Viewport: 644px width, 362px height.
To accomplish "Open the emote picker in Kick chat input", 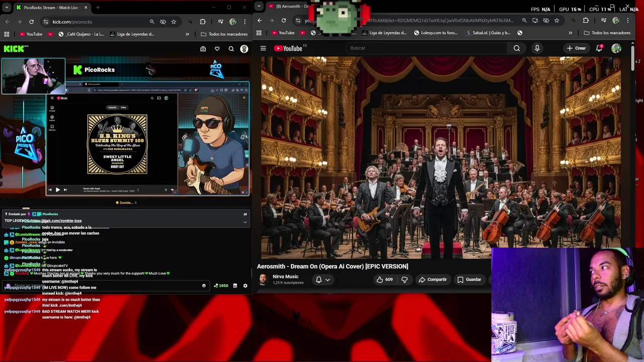I will [204, 286].
